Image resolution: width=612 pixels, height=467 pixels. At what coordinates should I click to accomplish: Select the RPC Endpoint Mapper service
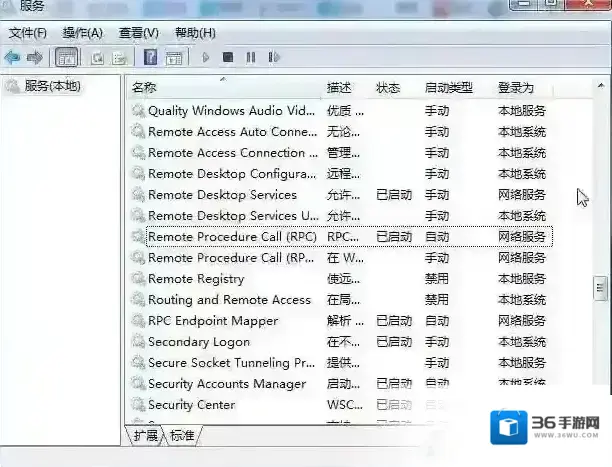pyautogui.click(x=341, y=321)
